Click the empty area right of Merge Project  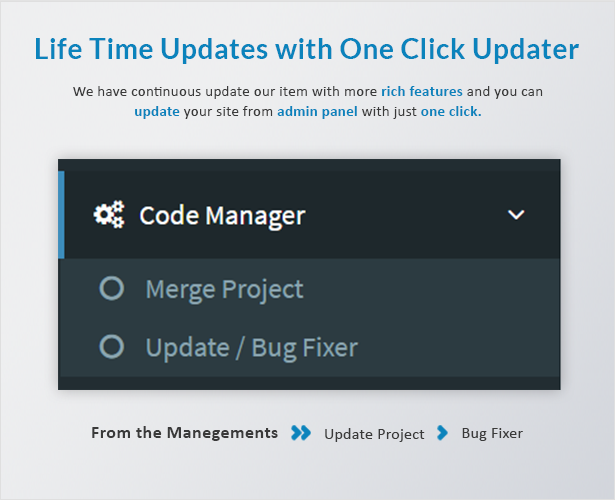click(x=431, y=289)
